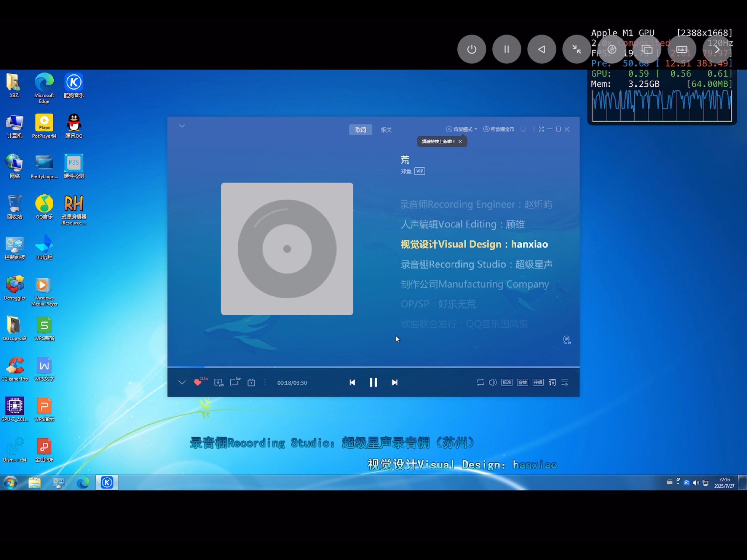Open the play queue list icon
747x560 pixels.
pos(565,382)
